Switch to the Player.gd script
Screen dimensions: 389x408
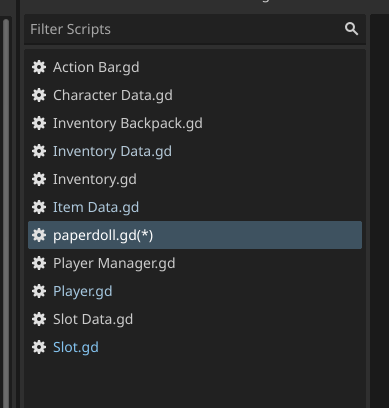click(x=195, y=291)
